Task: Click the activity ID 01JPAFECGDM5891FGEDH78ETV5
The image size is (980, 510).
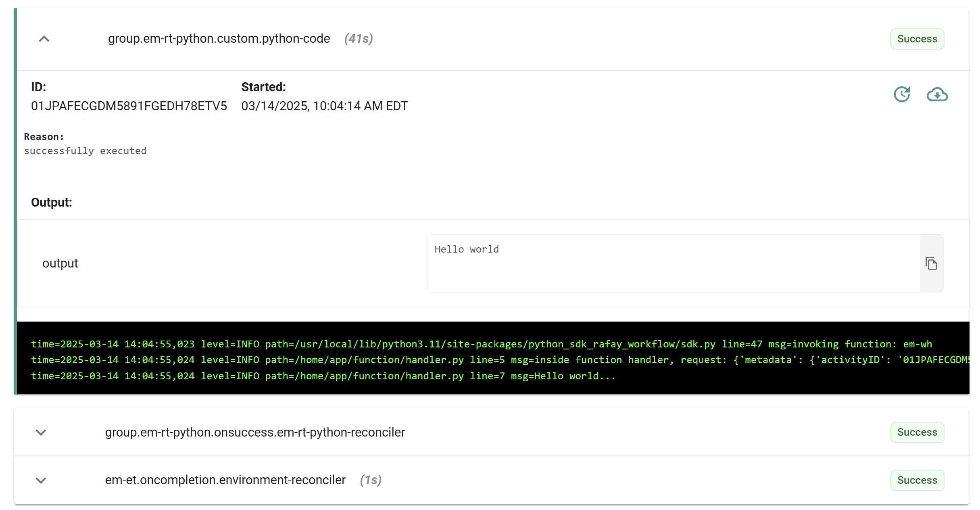Action: [x=129, y=106]
